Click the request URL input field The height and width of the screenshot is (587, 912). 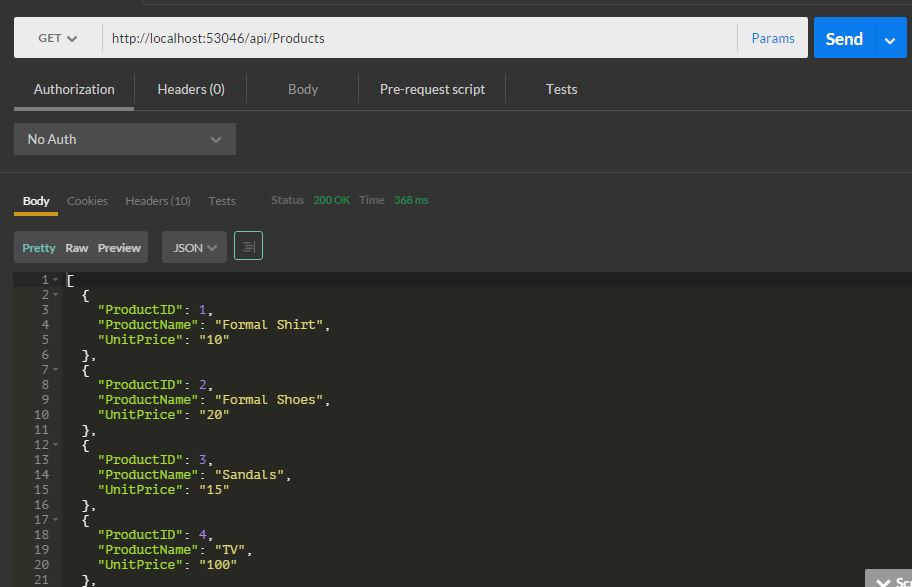point(420,38)
